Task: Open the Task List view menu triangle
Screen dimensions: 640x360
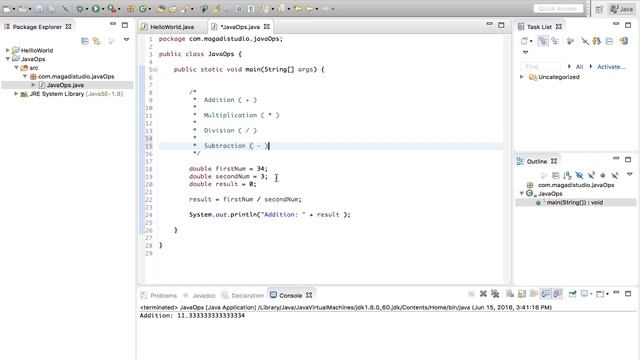Action: (525, 52)
